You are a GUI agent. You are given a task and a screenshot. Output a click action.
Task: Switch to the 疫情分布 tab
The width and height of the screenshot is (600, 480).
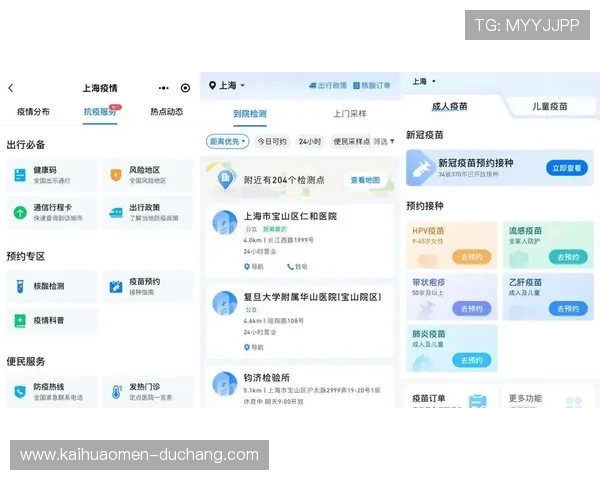33,112
